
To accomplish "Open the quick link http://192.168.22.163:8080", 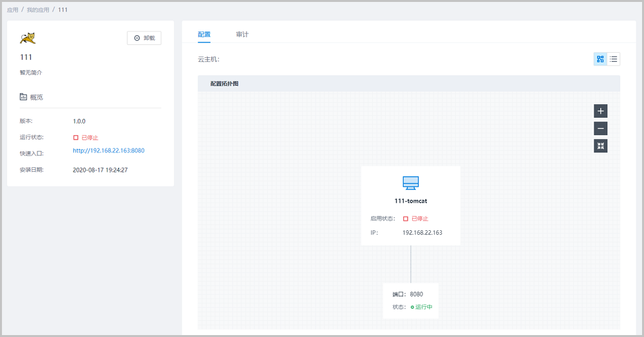I will pos(108,150).
